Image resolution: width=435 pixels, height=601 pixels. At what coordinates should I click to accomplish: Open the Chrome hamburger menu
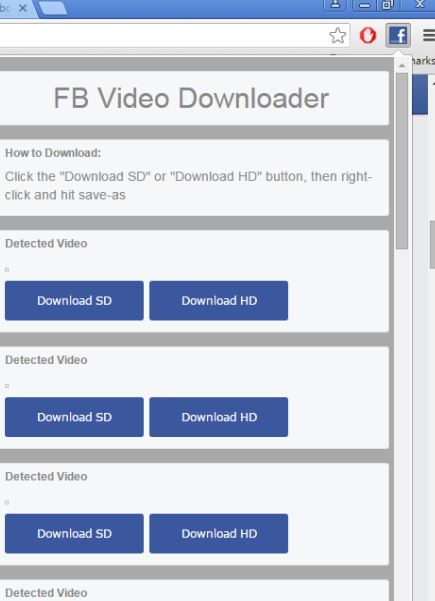click(x=429, y=36)
